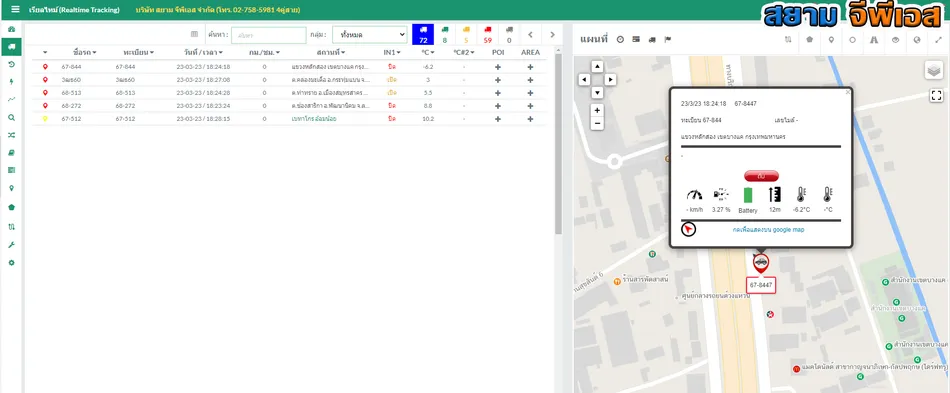Select the truck realtime tracking sidebar icon
The height and width of the screenshot is (393, 950).
pos(11,47)
